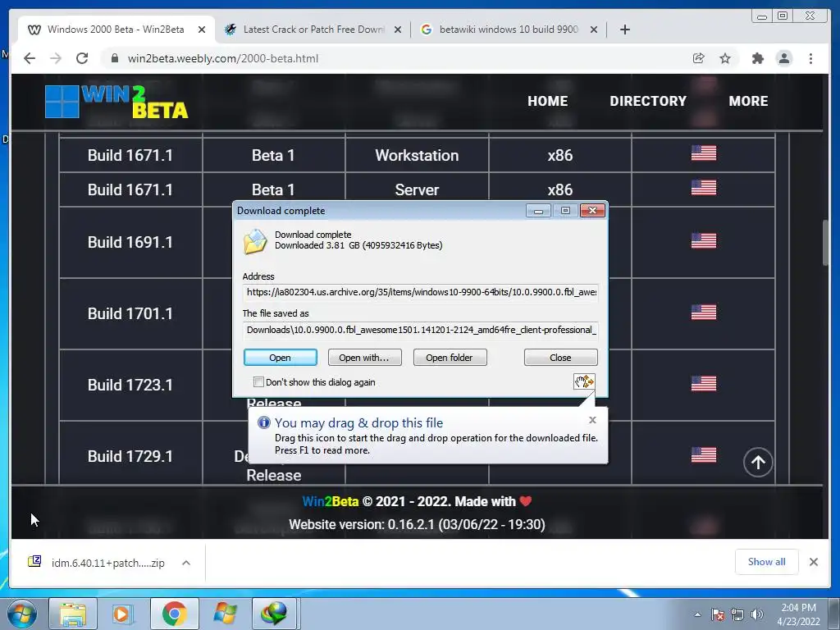Click the file saved as path field
840x630 pixels.
pos(421,330)
